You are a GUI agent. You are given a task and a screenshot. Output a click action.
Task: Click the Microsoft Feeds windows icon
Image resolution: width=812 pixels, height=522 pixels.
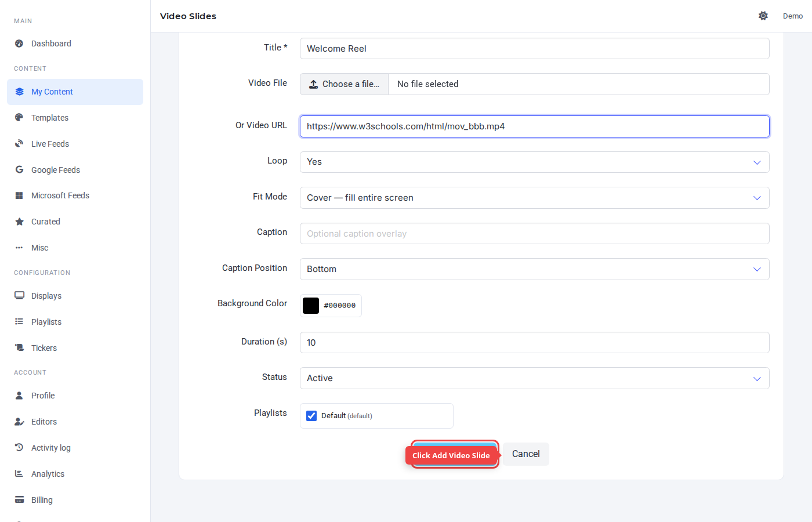[x=19, y=195]
